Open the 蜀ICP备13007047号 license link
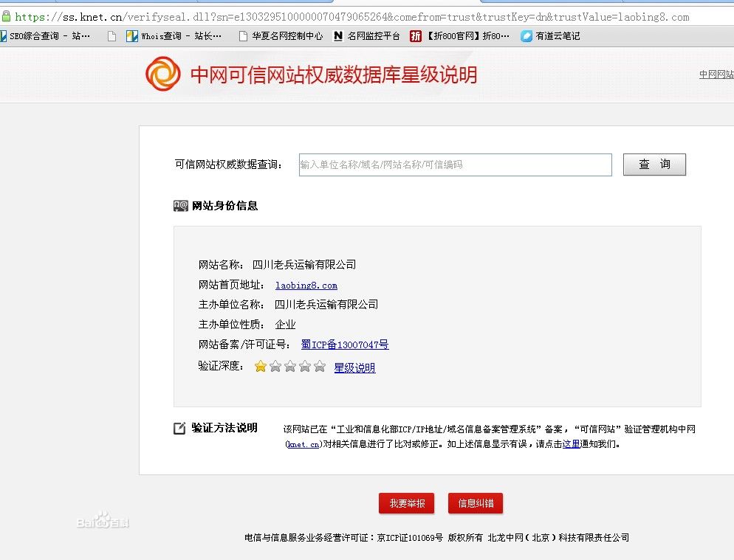734x560 pixels. [x=345, y=345]
